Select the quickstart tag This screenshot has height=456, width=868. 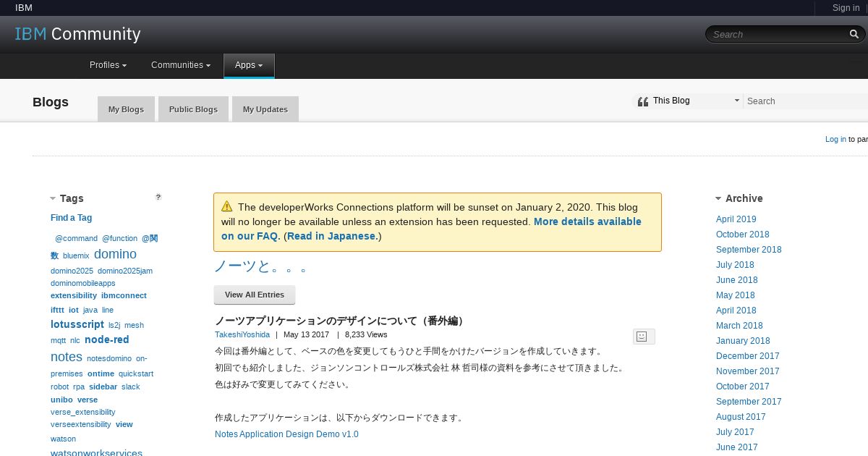coord(136,373)
